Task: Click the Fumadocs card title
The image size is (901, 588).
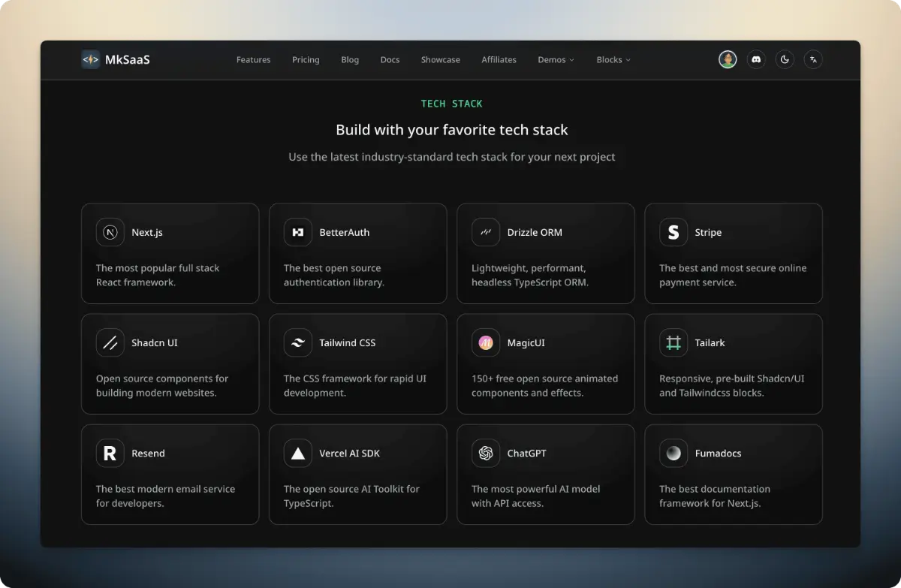Action: point(719,453)
